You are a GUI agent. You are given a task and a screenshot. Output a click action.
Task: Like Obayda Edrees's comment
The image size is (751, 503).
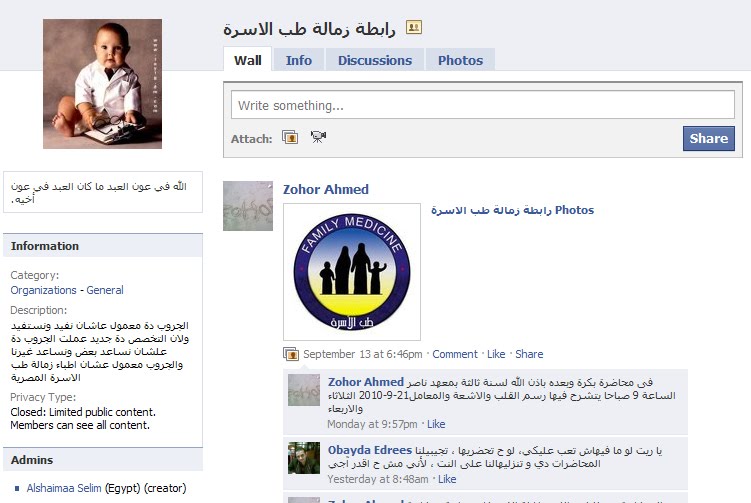point(447,479)
